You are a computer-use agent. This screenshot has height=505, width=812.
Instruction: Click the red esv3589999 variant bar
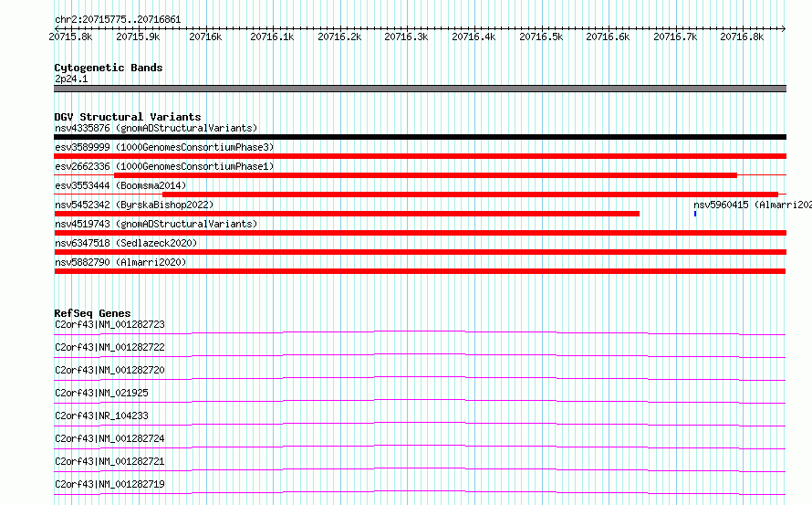click(x=420, y=156)
